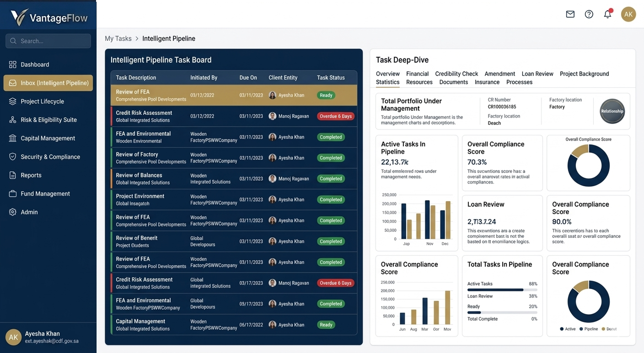The image size is (644, 353).
Task: Click the Security & Compliance shield icon
Action: point(13,157)
